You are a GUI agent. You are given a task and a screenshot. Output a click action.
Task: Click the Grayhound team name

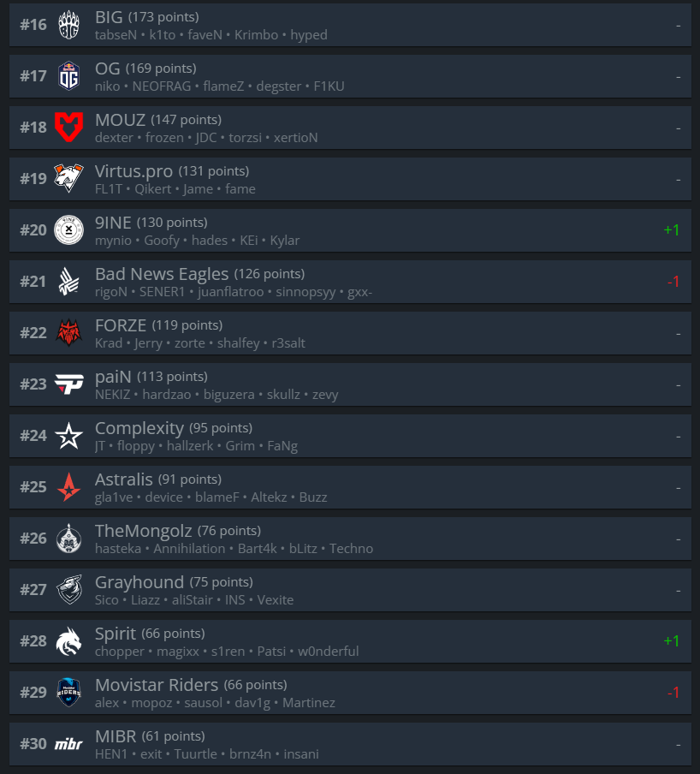pos(139,582)
